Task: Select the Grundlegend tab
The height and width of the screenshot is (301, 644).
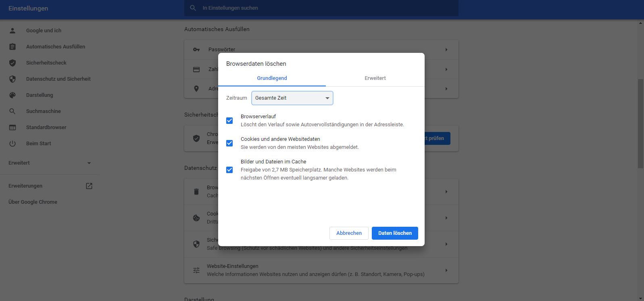Action: [272, 78]
